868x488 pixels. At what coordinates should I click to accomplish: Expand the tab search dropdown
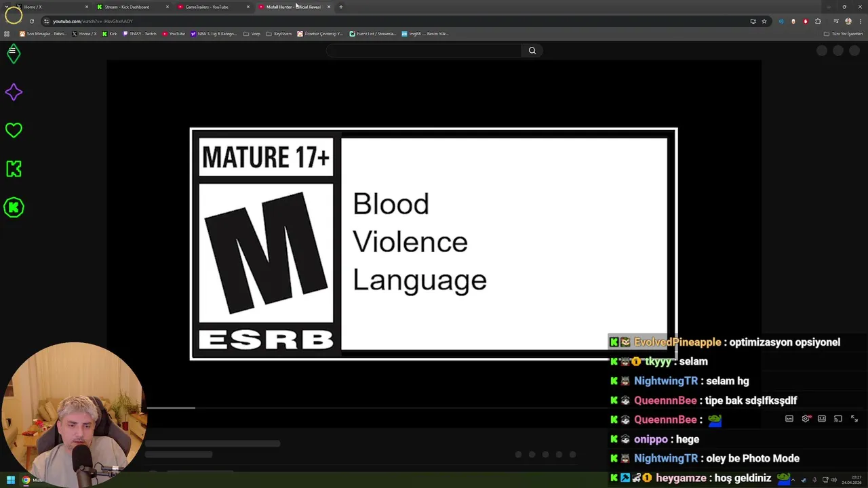tap(6, 7)
